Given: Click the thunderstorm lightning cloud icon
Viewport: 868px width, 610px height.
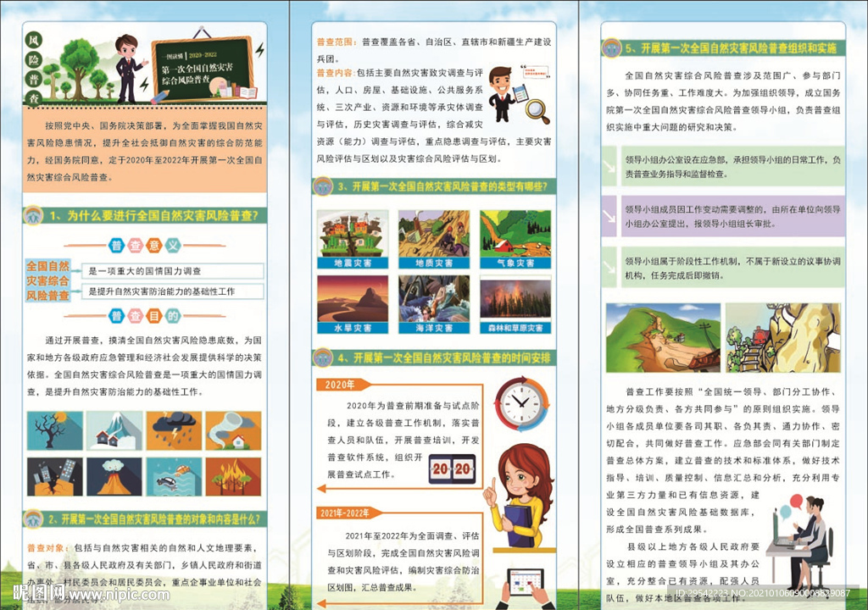Looking at the screenshot, I should click(174, 431).
